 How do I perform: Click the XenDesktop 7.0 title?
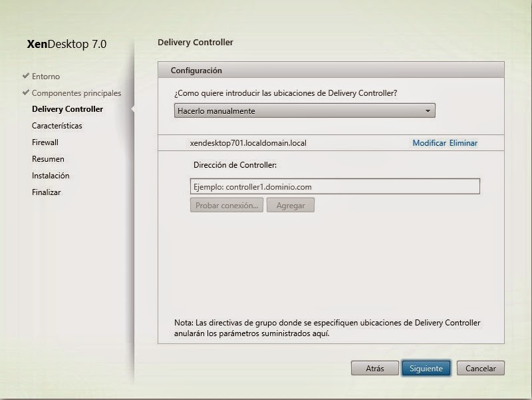tap(67, 44)
